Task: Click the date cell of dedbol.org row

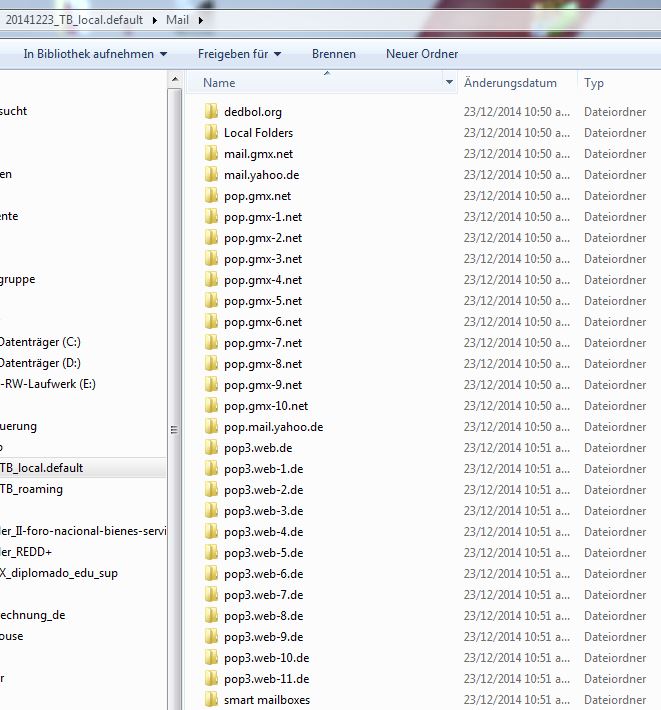Action: tap(517, 112)
